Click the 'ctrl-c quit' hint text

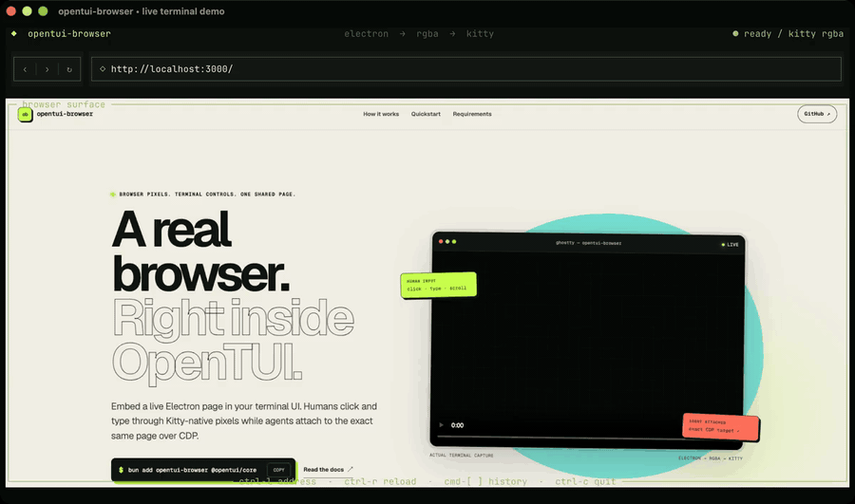585,481
